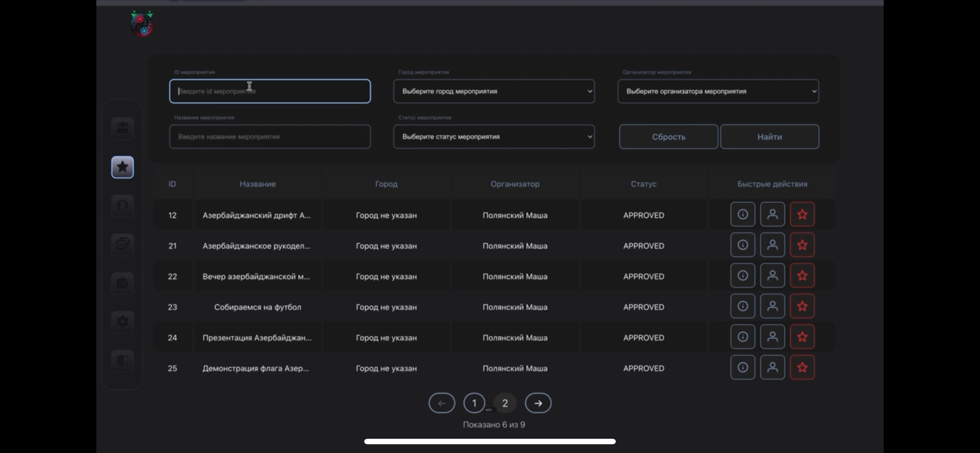
Task: Click the Сбросить reset button
Action: tap(668, 137)
